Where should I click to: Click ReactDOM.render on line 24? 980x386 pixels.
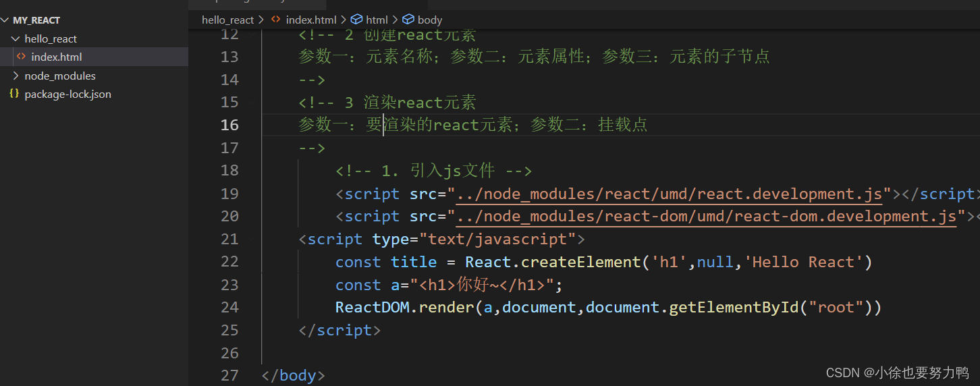pos(404,308)
